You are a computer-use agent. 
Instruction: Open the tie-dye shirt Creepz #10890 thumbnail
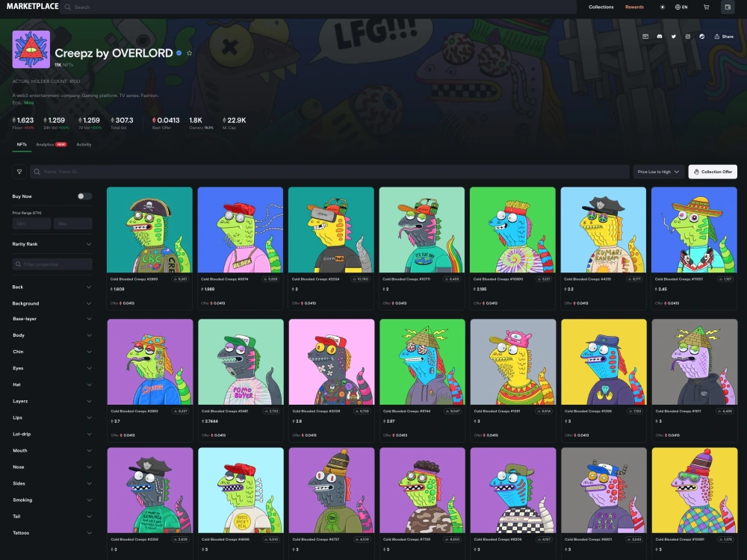512,229
